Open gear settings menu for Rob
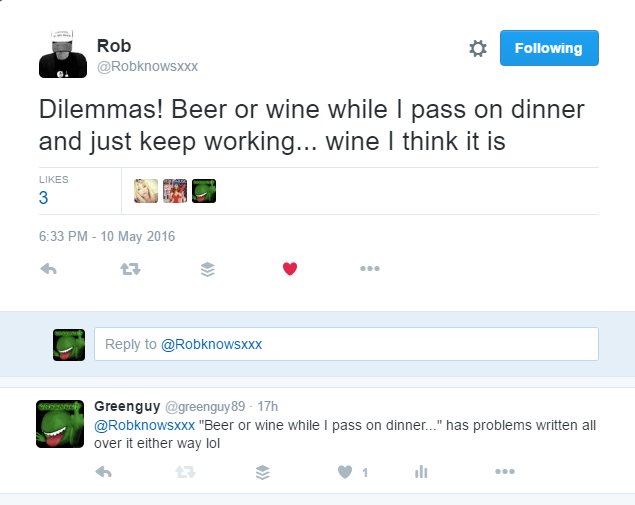635x505 pixels. 477,48
